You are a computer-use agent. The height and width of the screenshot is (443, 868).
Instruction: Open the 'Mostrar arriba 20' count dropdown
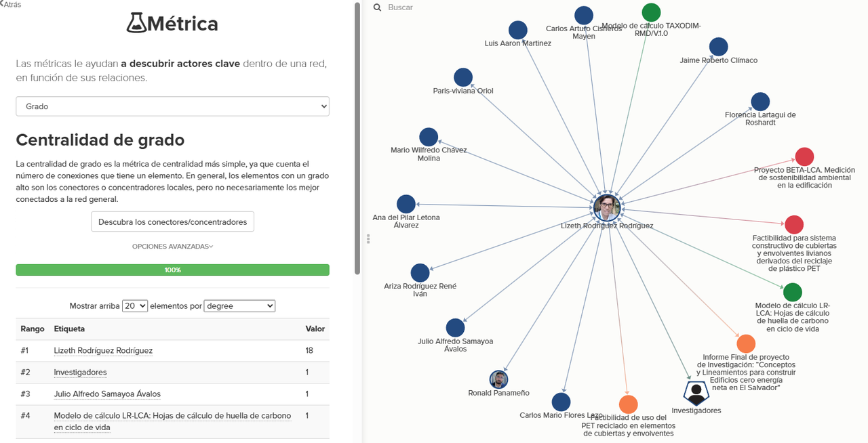[135, 306]
